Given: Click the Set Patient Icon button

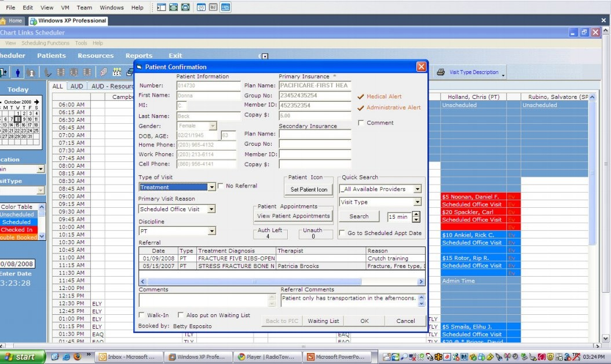Looking at the screenshot, I should [x=309, y=189].
